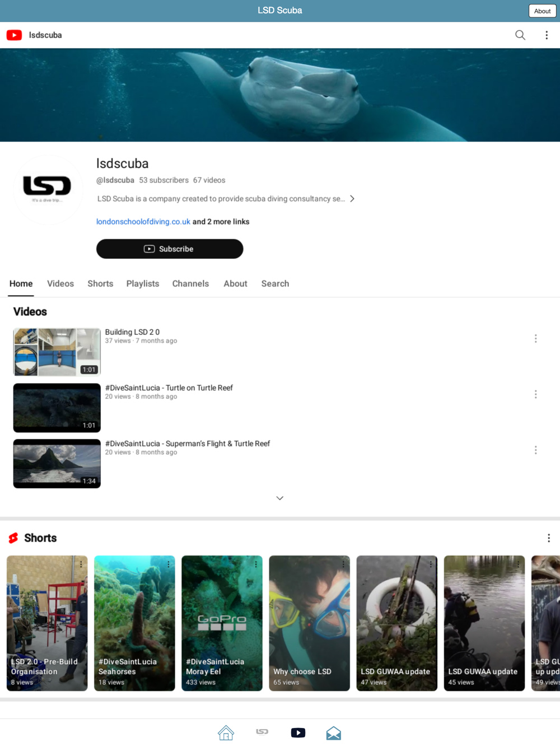Open options for Superman's Flight video
560x747 pixels.
click(536, 450)
